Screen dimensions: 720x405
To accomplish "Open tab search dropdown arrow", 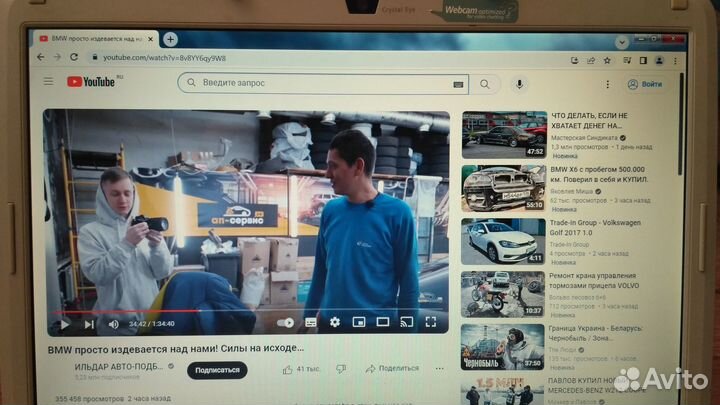I will (622, 42).
